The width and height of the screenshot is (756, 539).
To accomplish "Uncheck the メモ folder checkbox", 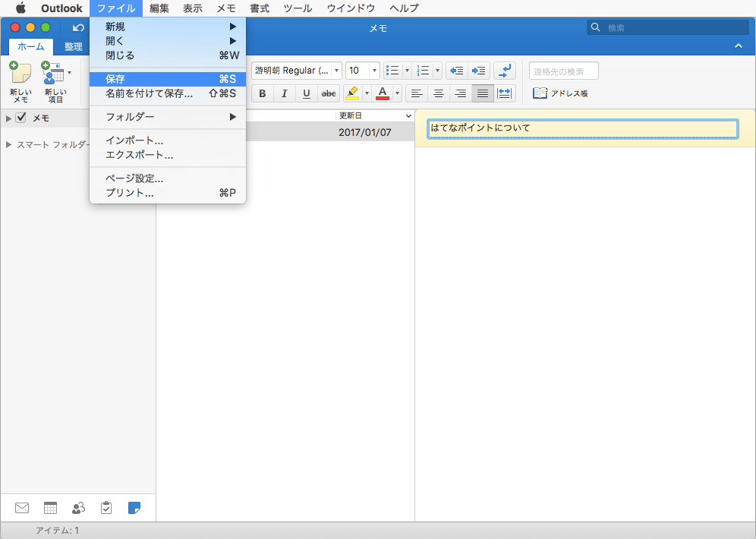I will coord(20,118).
